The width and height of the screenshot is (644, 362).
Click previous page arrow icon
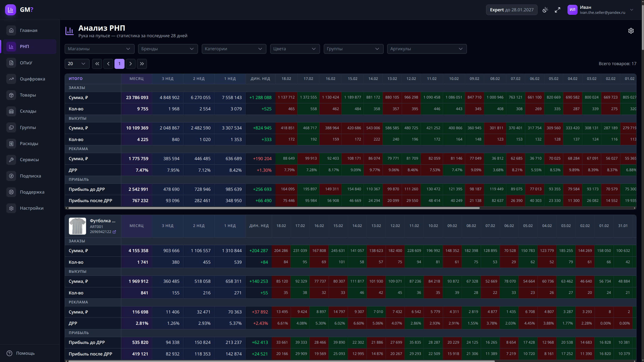click(x=108, y=64)
